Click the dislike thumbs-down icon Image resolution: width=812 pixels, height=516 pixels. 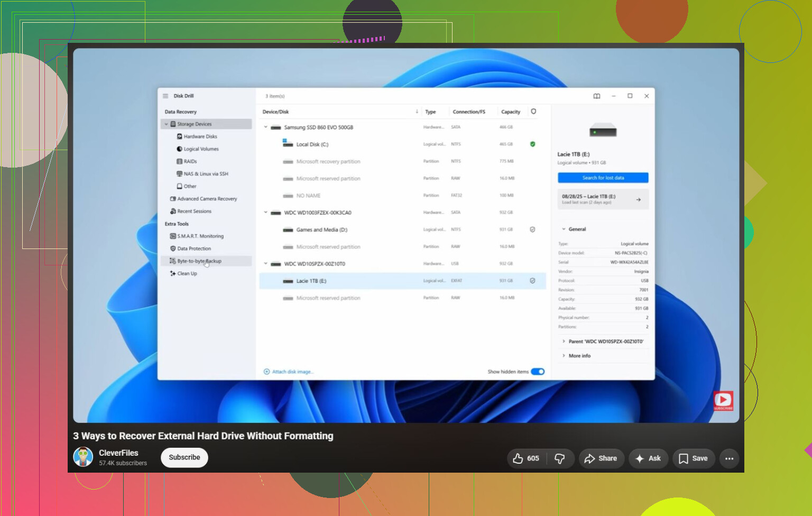(559, 458)
